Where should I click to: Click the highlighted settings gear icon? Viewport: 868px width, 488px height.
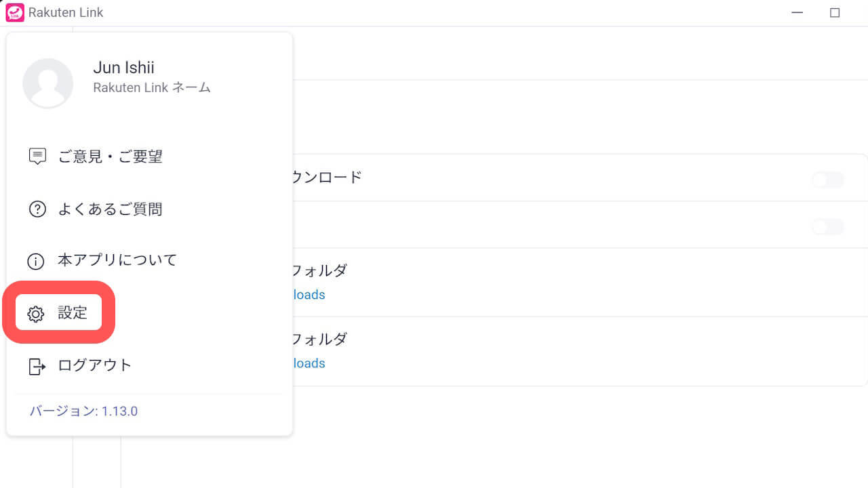36,313
